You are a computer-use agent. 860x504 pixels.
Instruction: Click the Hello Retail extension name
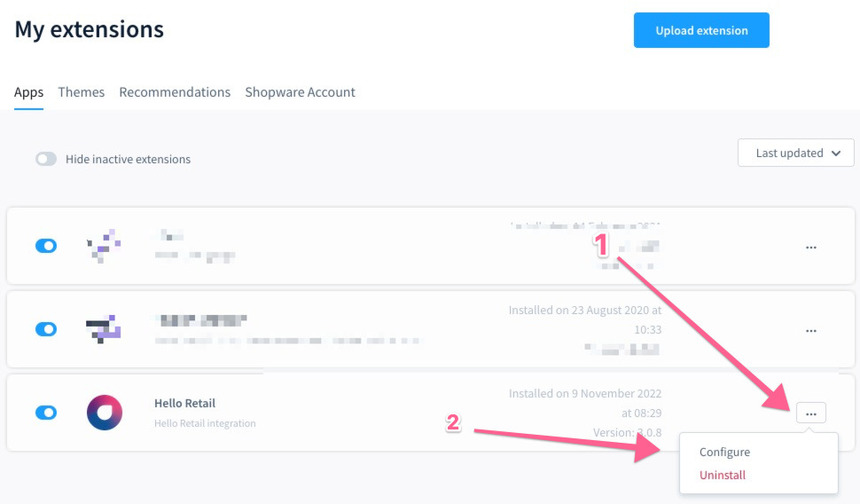(x=185, y=403)
